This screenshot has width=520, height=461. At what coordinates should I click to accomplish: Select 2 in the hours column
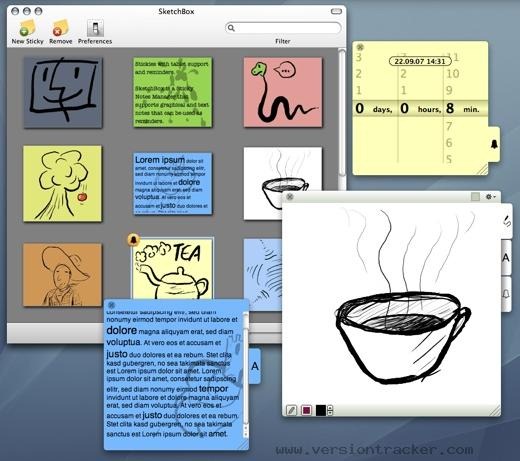[404, 74]
